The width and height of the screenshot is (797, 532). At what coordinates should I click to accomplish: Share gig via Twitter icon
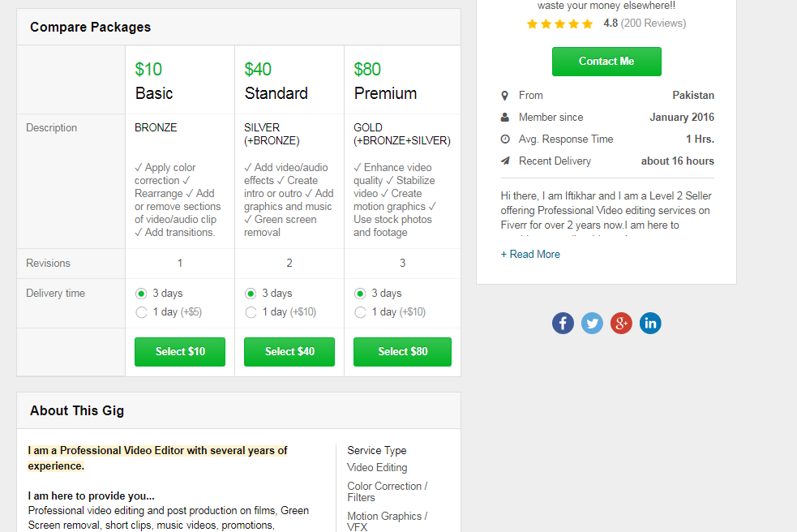pos(592,324)
